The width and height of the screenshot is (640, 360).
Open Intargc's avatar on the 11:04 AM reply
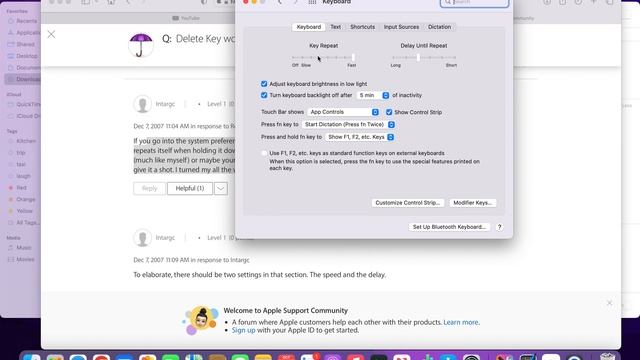142,104
